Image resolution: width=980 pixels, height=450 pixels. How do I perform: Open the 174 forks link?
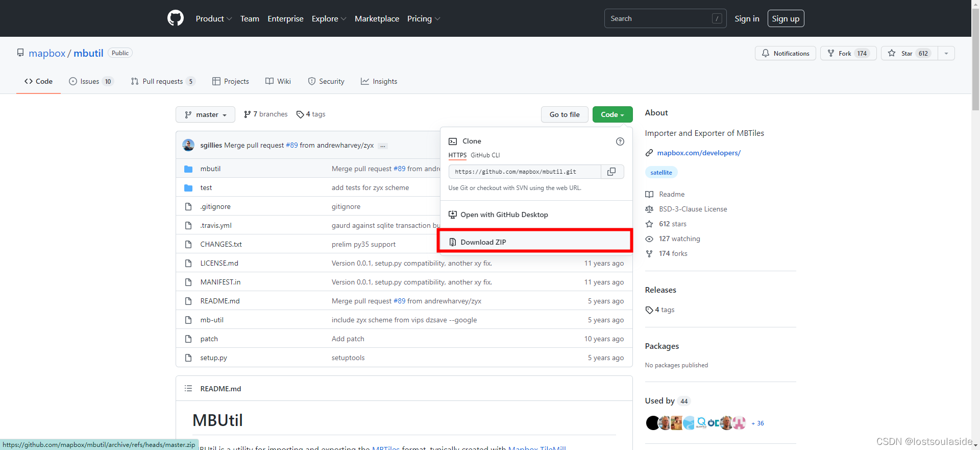tap(673, 253)
